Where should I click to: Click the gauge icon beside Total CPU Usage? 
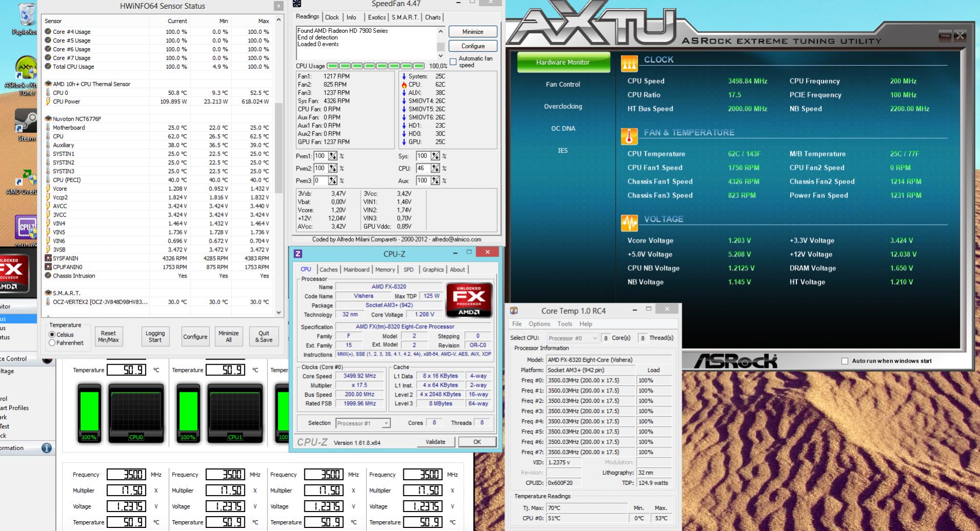click(x=48, y=66)
